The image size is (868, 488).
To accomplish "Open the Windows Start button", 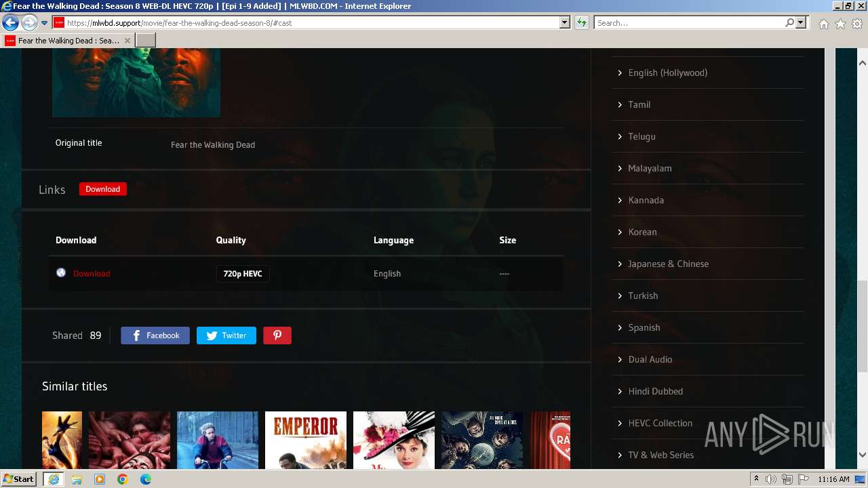I will [x=19, y=479].
